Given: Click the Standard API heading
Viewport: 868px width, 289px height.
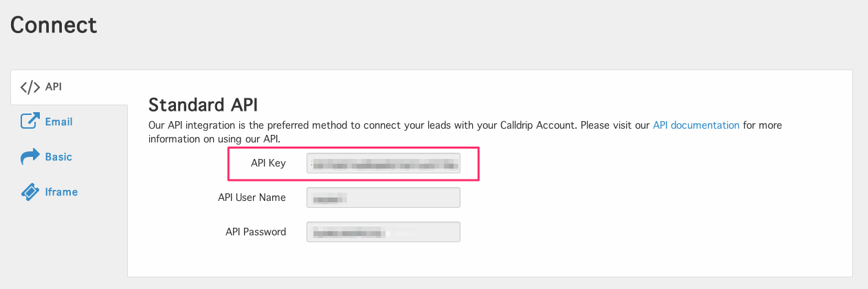Looking at the screenshot, I should [203, 105].
